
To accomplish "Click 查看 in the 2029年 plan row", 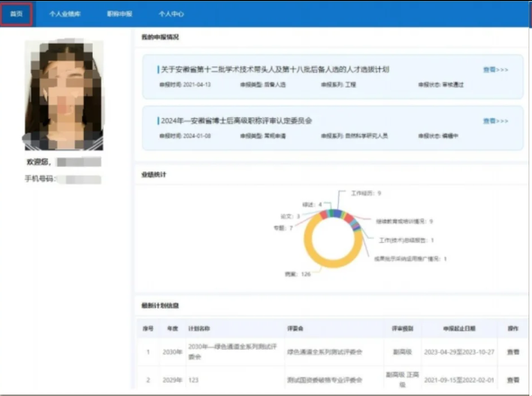I will coord(513,380).
